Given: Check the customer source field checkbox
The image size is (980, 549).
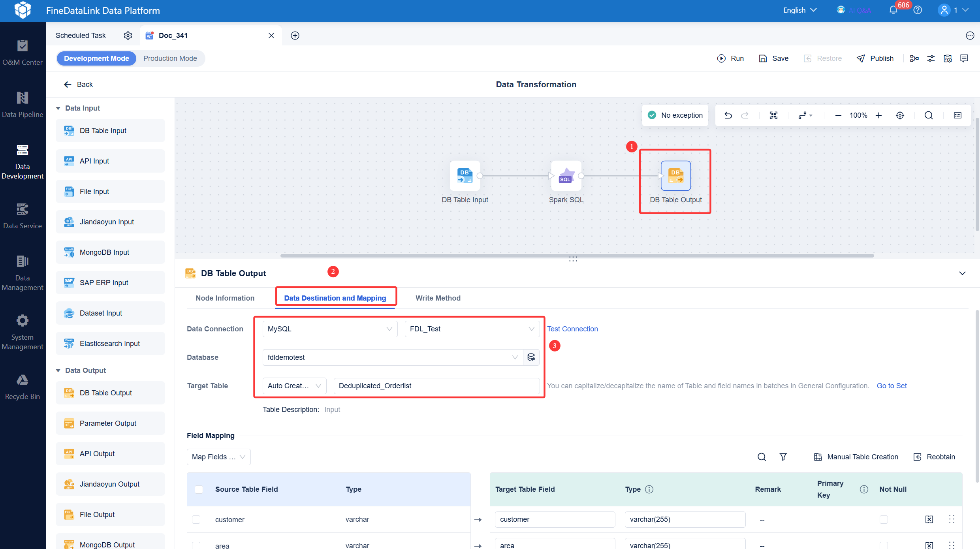Looking at the screenshot, I should tap(196, 519).
